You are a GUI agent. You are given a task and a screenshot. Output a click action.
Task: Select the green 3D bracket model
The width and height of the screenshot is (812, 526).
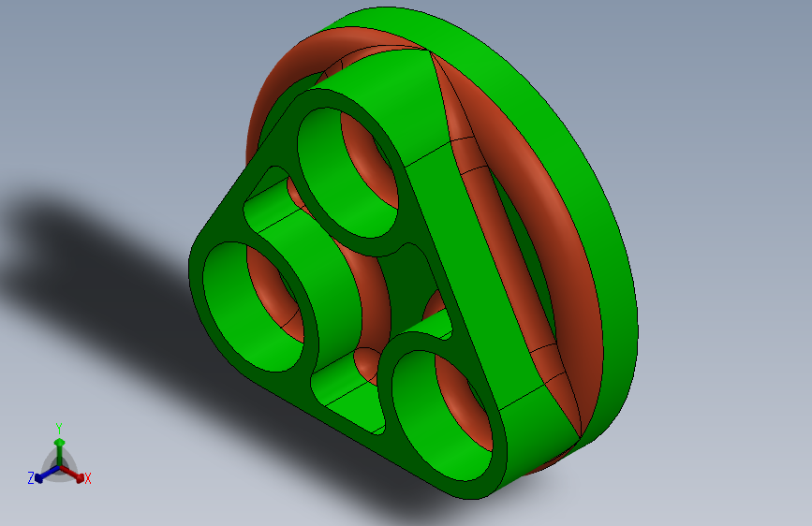tap(413, 253)
